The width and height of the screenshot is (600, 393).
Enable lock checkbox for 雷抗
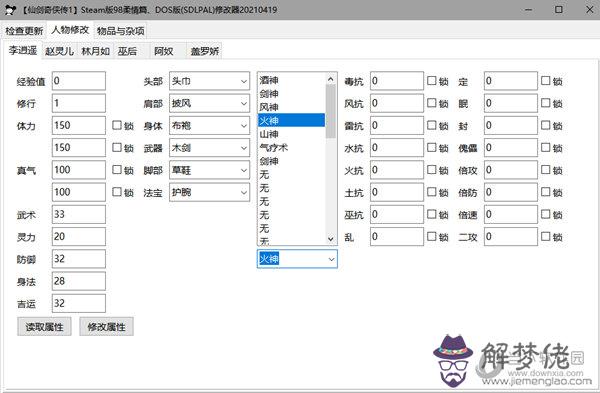tap(432, 125)
